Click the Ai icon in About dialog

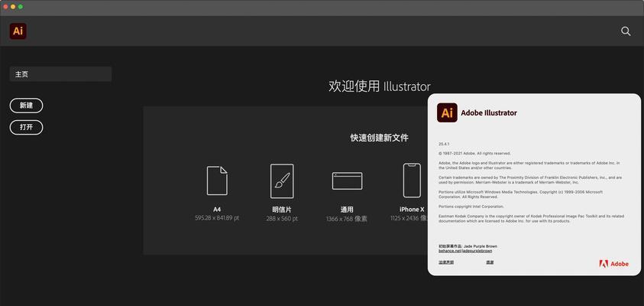(x=447, y=112)
